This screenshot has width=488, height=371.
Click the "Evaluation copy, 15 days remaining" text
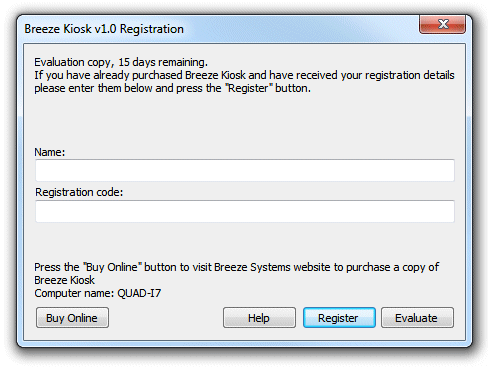[121, 62]
